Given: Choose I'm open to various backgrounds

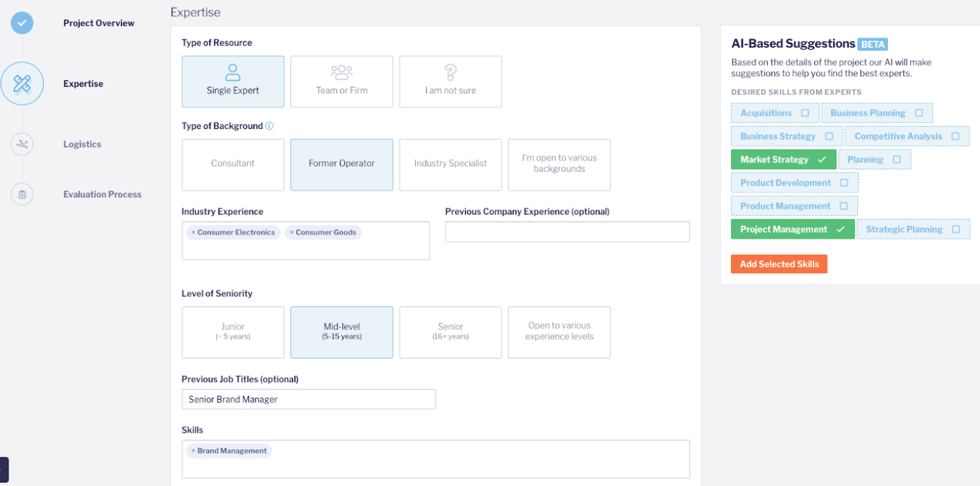Looking at the screenshot, I should (559, 165).
